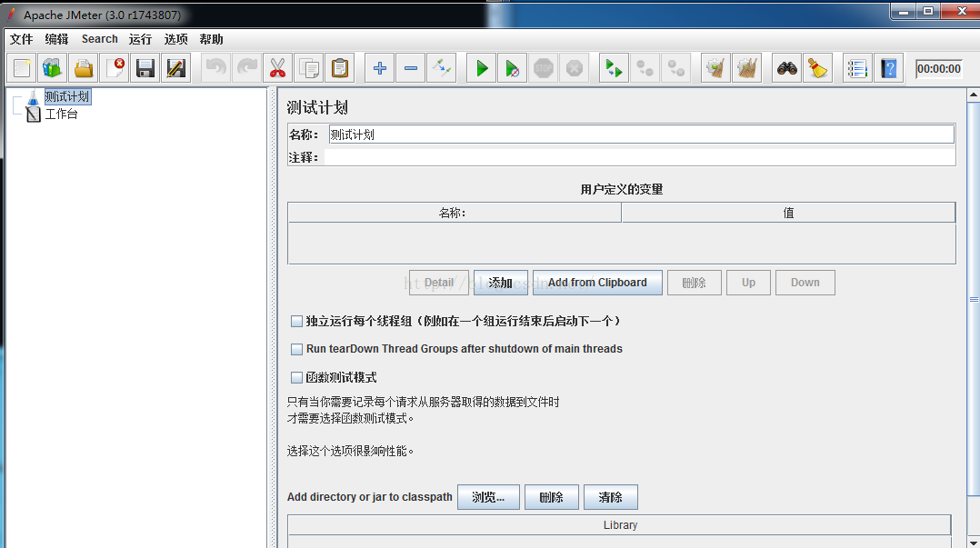Screen dimensions: 980x548
Task: Click Add from Clipboard button
Action: coord(597,283)
